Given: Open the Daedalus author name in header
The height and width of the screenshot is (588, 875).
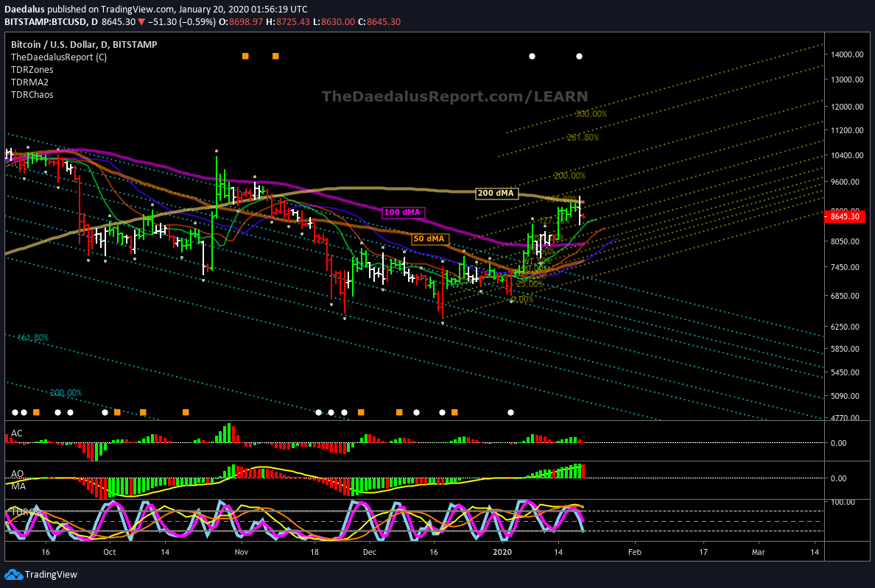Looking at the screenshot, I should [24, 10].
